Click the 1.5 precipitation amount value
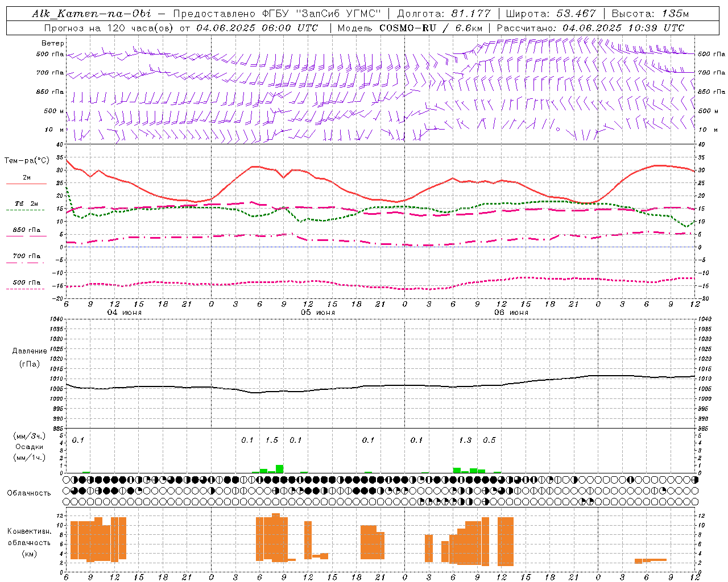 click(x=272, y=440)
